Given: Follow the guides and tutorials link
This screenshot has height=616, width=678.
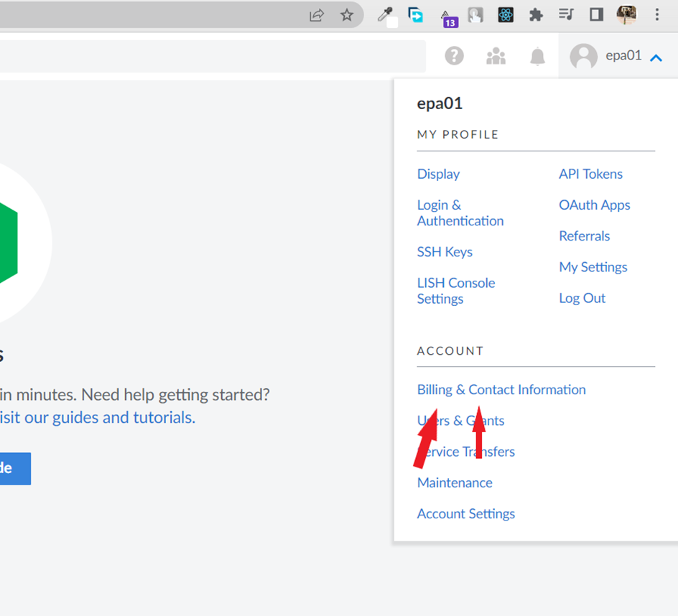Looking at the screenshot, I should [97, 418].
